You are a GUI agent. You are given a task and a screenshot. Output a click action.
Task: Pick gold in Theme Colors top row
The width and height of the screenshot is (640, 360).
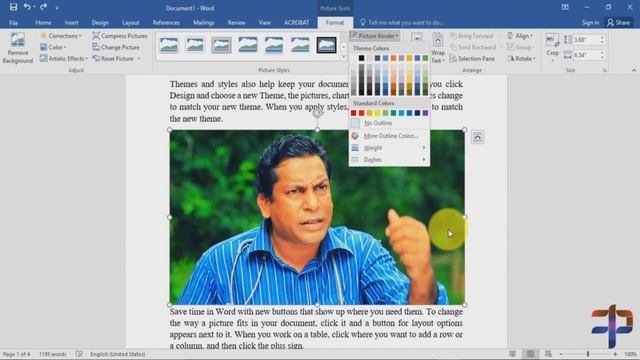point(409,58)
